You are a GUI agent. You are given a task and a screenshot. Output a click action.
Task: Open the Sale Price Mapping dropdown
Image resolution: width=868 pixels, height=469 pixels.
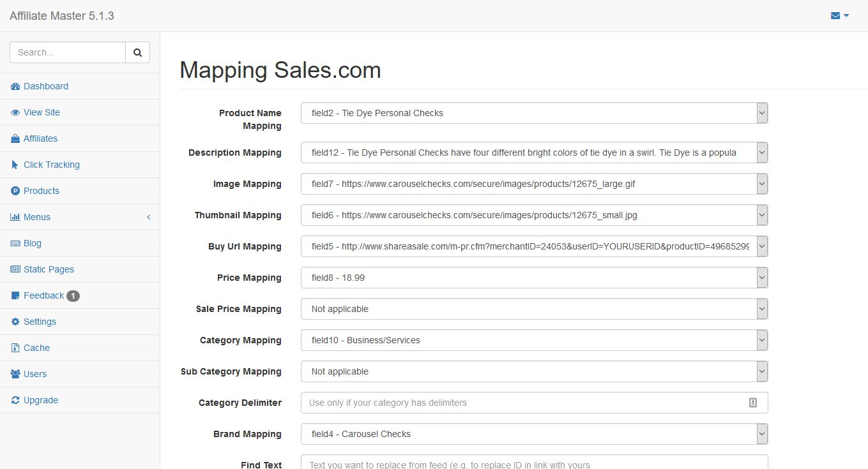(x=535, y=309)
